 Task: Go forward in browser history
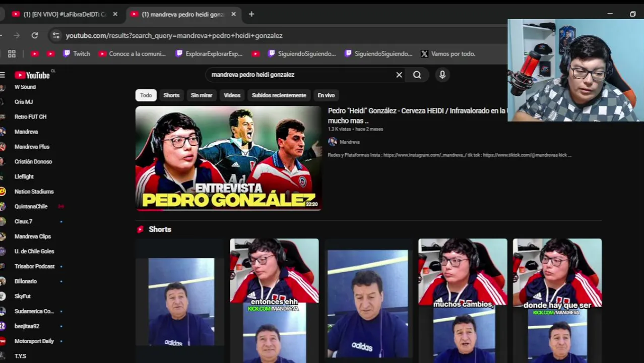(x=17, y=35)
